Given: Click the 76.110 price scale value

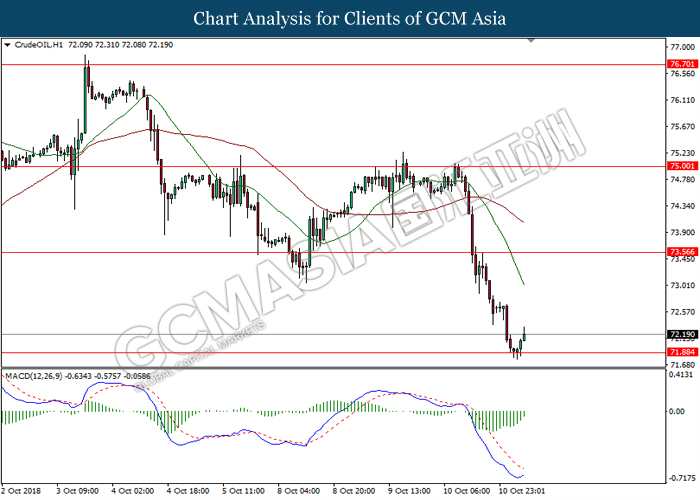Looking at the screenshot, I should [x=683, y=100].
